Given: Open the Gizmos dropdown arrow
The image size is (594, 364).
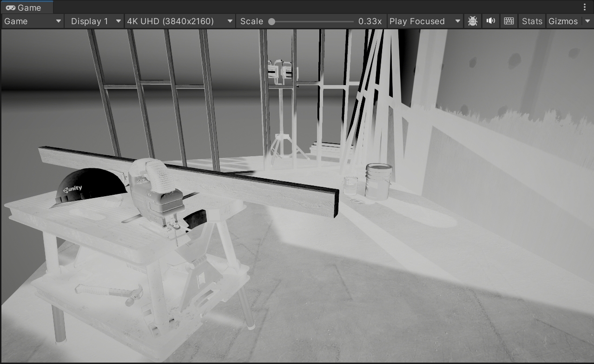Looking at the screenshot, I should click(x=587, y=21).
